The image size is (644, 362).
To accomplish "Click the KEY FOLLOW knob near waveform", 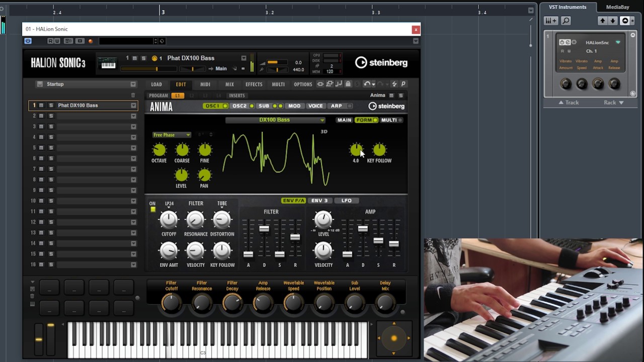I will (379, 150).
